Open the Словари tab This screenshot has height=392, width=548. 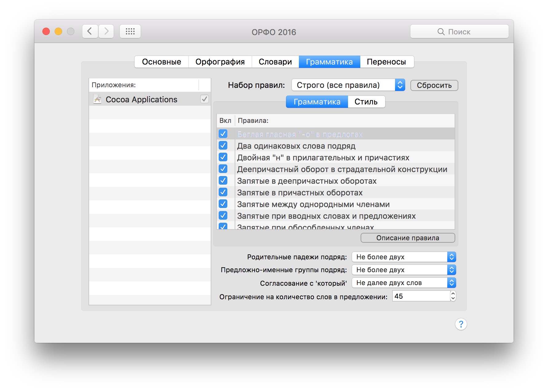tap(275, 62)
